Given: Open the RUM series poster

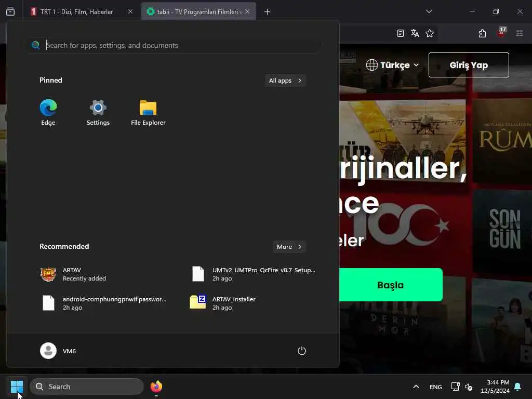Looking at the screenshot, I should tap(502, 140).
